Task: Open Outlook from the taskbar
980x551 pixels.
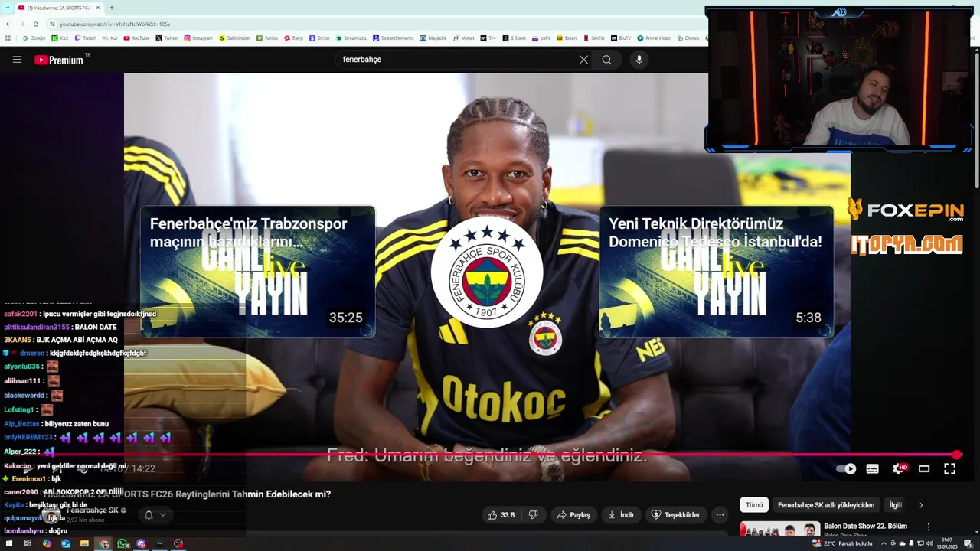Action: click(66, 543)
